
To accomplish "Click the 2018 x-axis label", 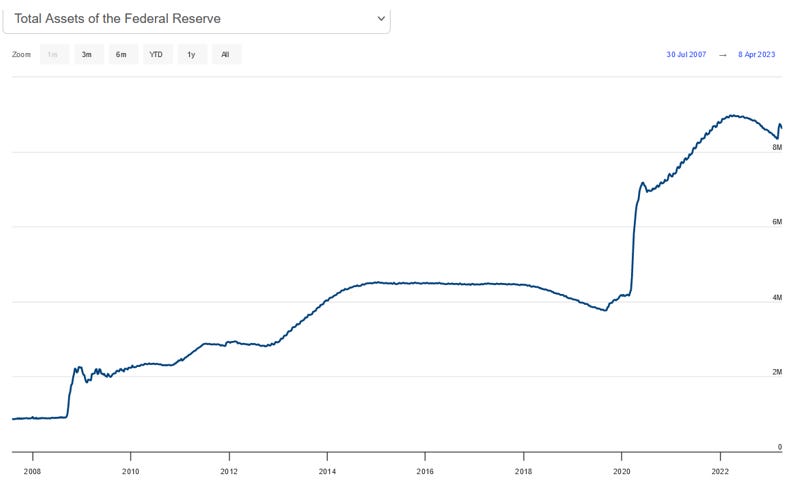I will click(523, 471).
